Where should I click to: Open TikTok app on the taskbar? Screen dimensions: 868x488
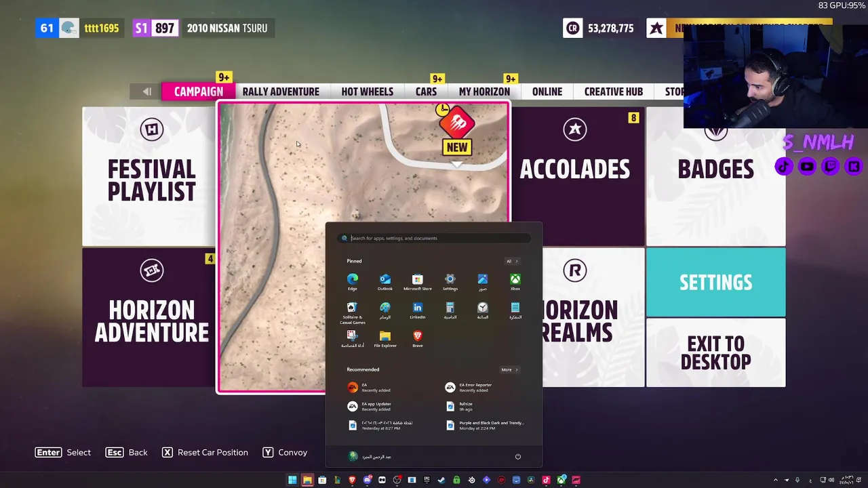547,480
